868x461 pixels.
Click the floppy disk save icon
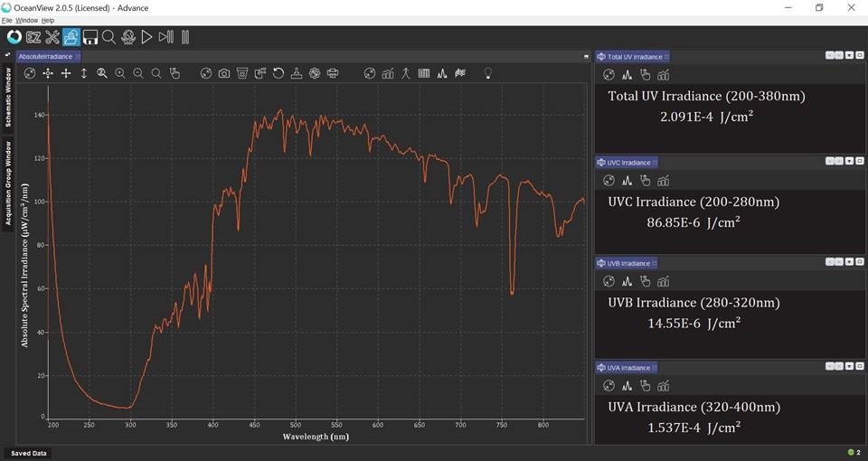(x=90, y=37)
